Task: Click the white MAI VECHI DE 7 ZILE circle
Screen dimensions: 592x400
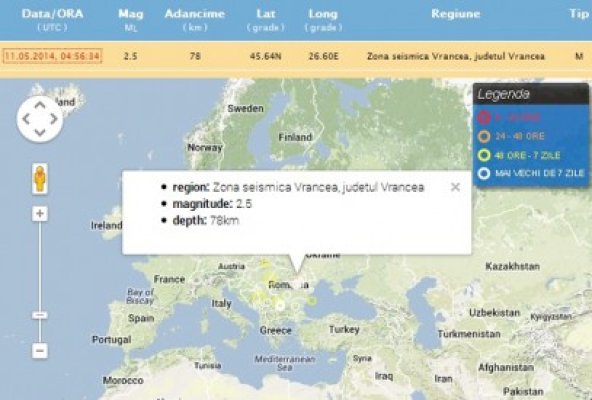Action: pos(484,174)
